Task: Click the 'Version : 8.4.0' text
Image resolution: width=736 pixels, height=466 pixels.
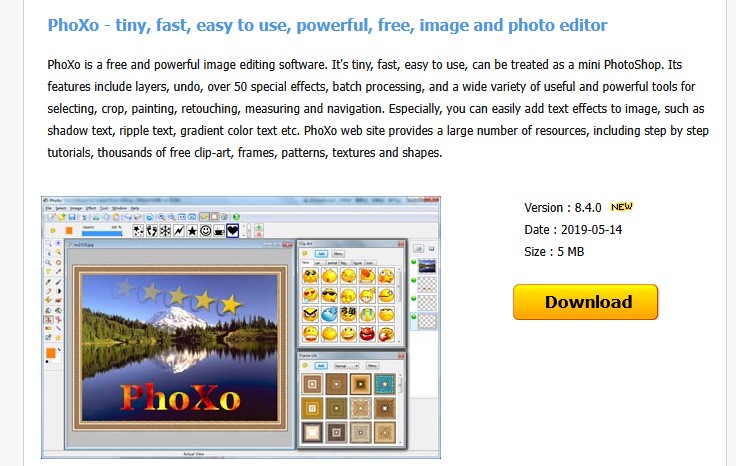Action: click(x=562, y=207)
